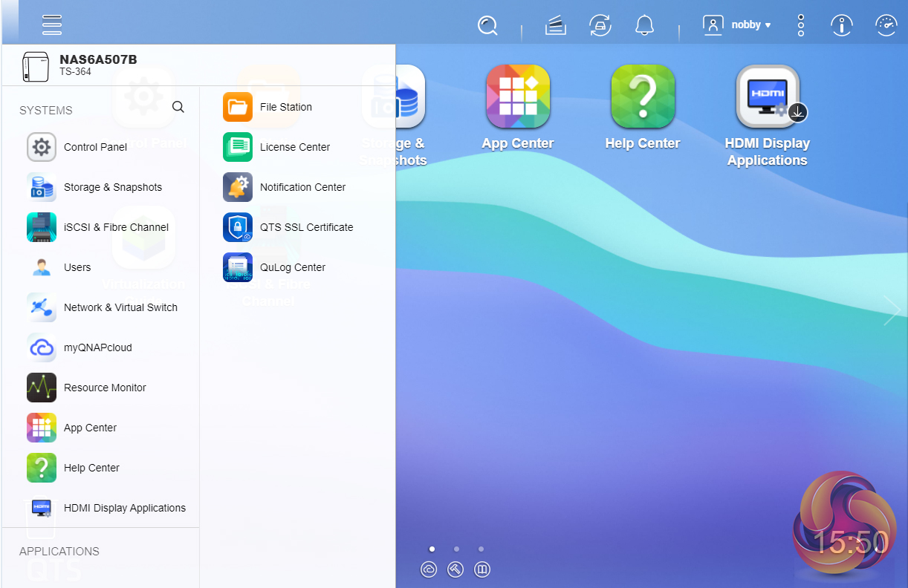This screenshot has height=588, width=908.
Task: Click the Resource Monitor menu icon
Action: coord(42,388)
